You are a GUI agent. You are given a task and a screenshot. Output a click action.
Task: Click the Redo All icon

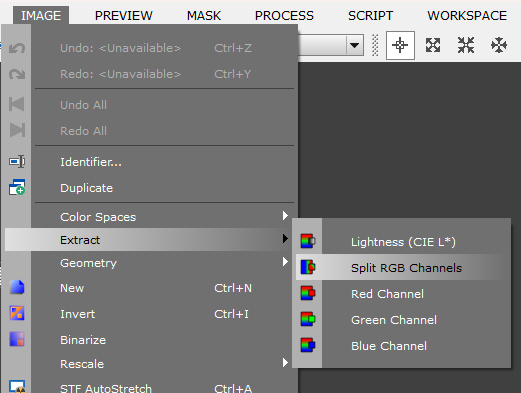click(x=17, y=130)
